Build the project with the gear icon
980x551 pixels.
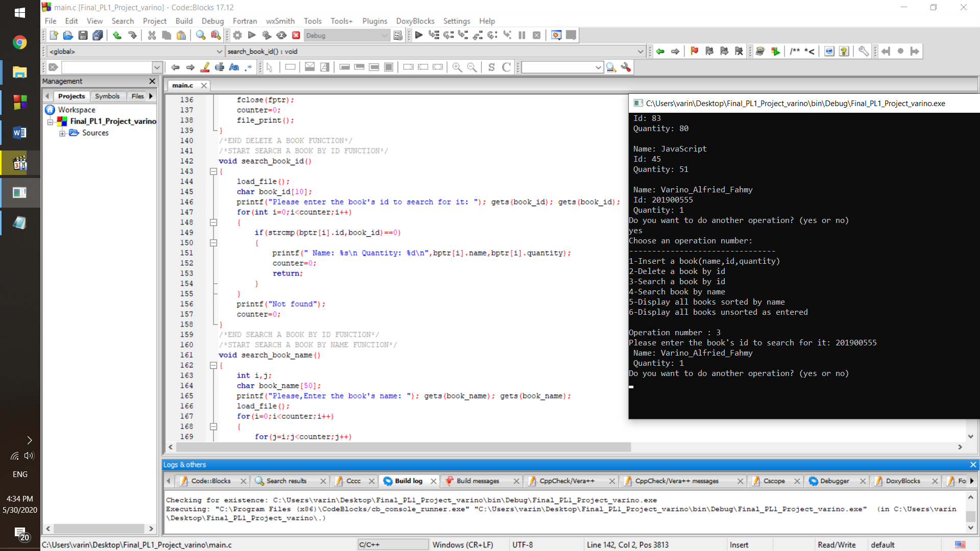[x=237, y=35]
